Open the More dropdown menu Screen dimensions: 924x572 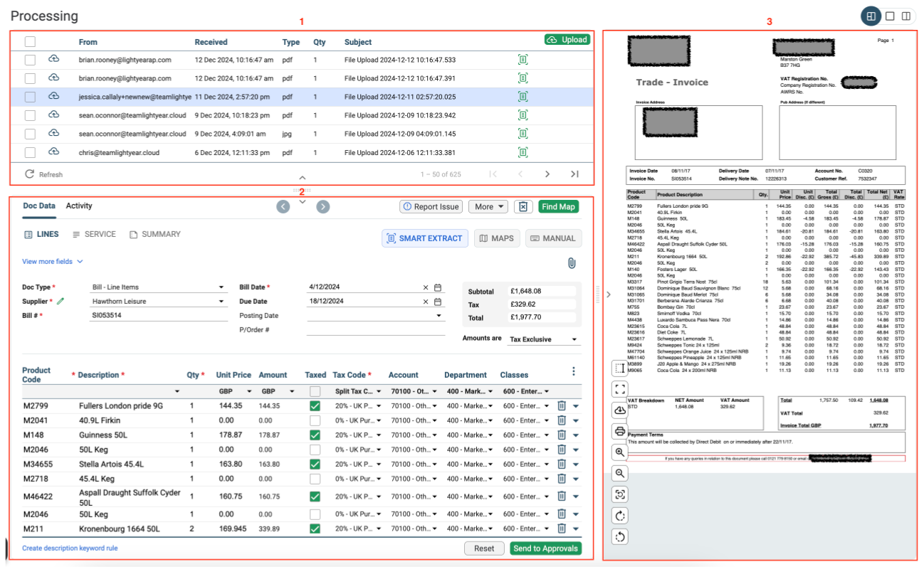coord(488,206)
